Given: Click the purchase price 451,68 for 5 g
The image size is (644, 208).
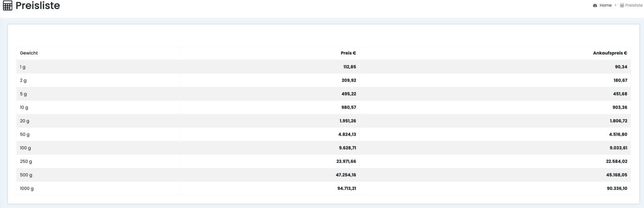Looking at the screenshot, I should (x=620, y=94).
